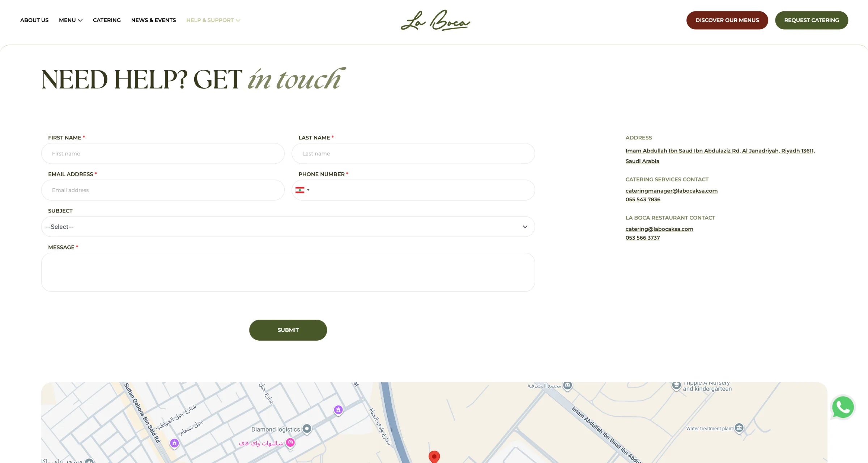Call restaurant number 053 566 3737
Image resolution: width=868 pixels, height=463 pixels.
pyautogui.click(x=643, y=238)
